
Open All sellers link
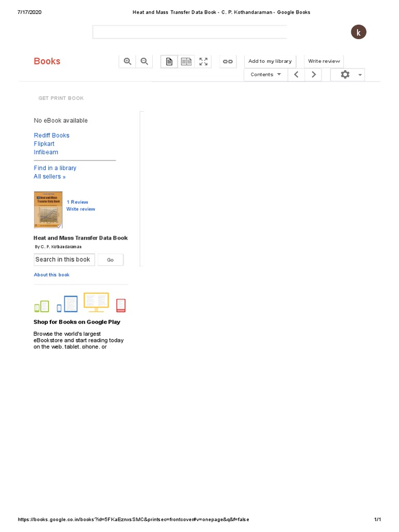(49, 177)
